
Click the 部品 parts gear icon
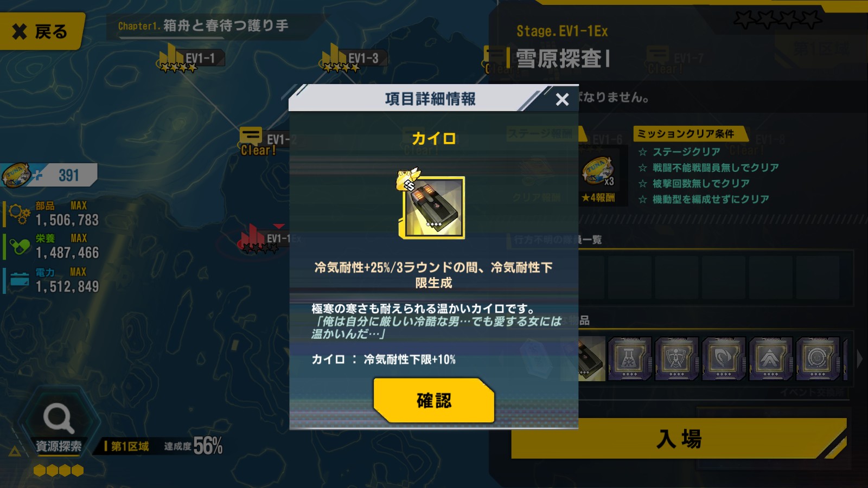point(20,214)
